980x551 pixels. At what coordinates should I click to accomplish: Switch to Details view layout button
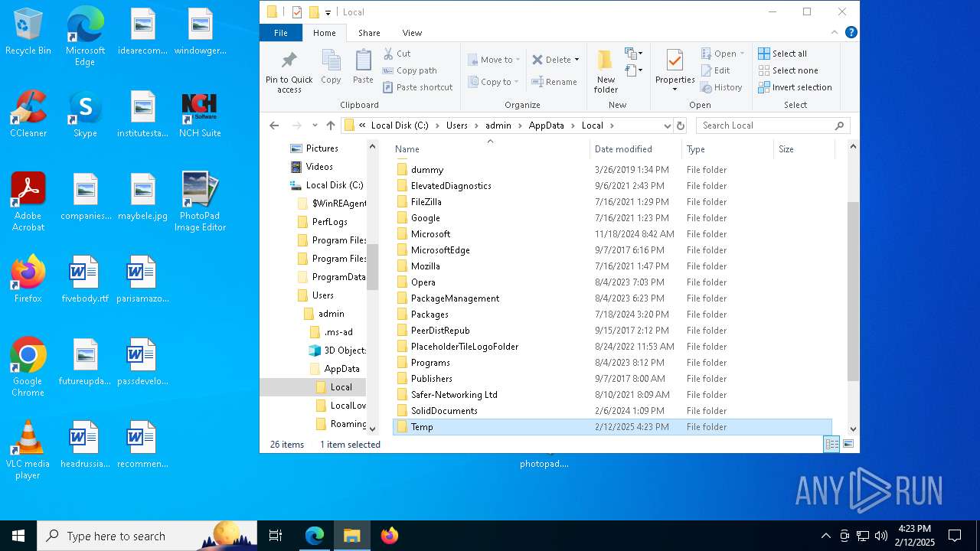(831, 444)
